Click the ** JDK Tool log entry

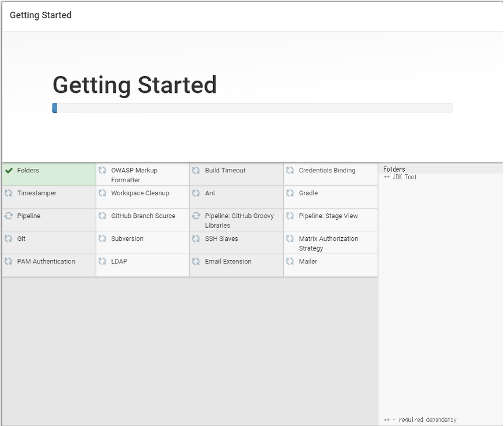(400, 177)
